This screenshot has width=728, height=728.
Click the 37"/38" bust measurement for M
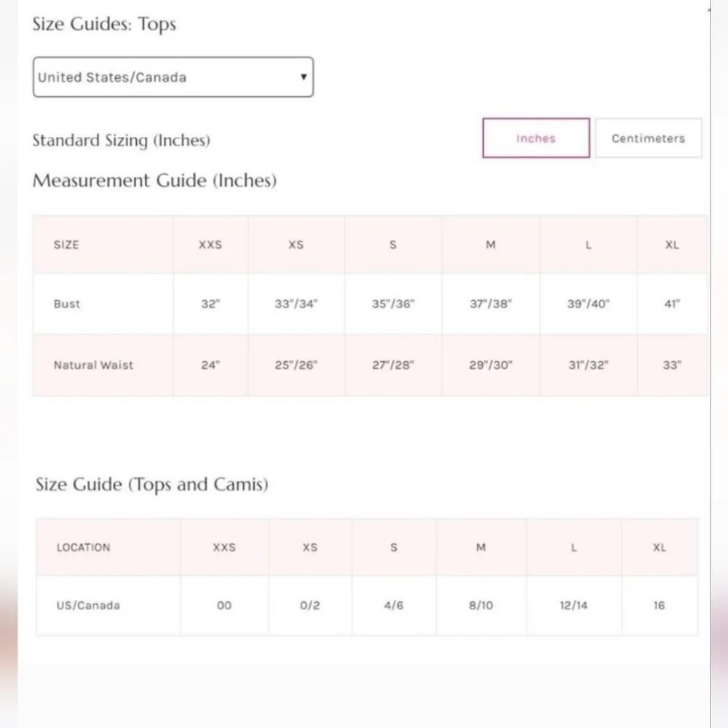coord(491,304)
